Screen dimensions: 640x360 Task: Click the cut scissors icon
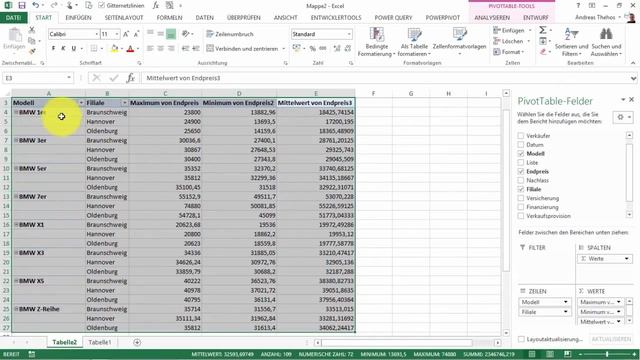click(x=32, y=30)
